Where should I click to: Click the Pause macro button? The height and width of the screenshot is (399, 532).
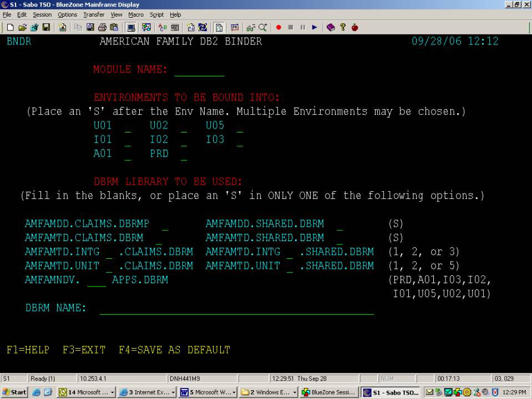point(303,28)
